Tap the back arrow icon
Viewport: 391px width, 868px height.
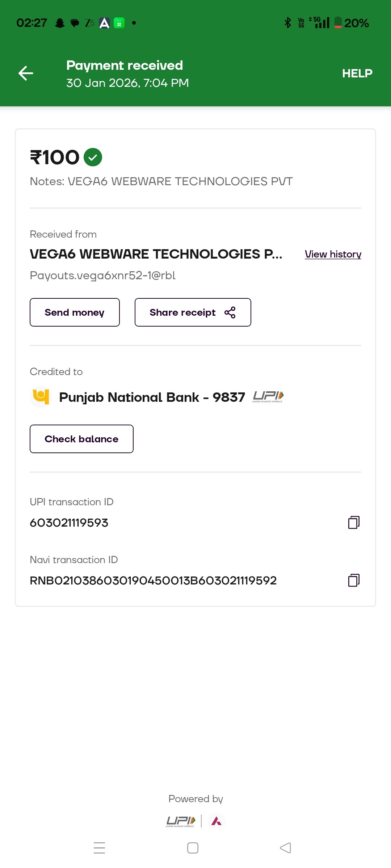click(x=26, y=73)
